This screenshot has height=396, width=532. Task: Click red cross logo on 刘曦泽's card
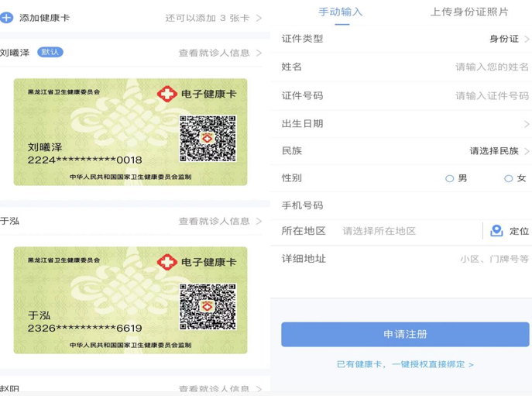tap(167, 94)
